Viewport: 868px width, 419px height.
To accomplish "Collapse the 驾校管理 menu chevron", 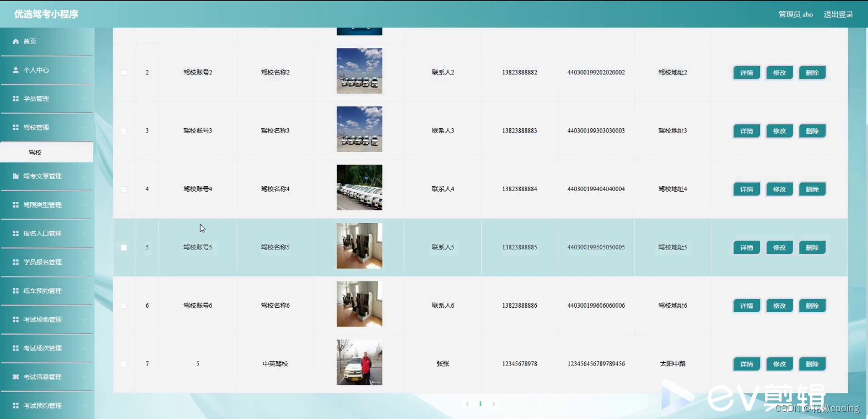I will tap(85, 127).
